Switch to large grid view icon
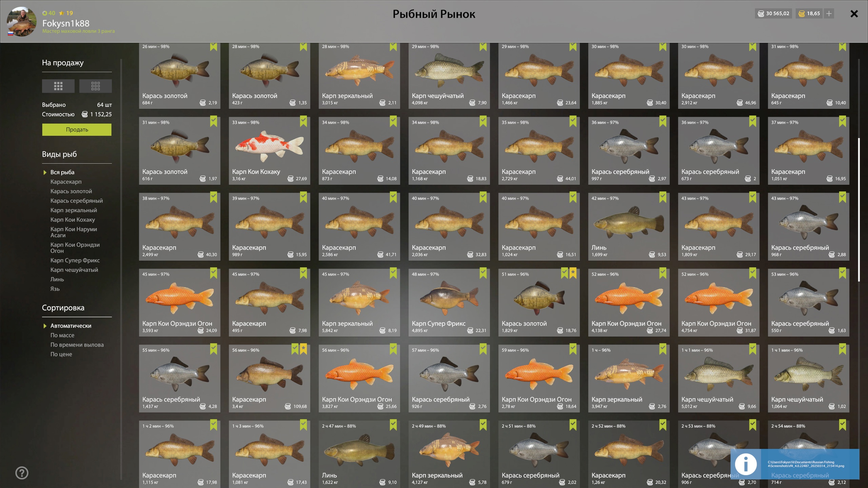Image resolution: width=868 pixels, height=488 pixels. coord(58,86)
